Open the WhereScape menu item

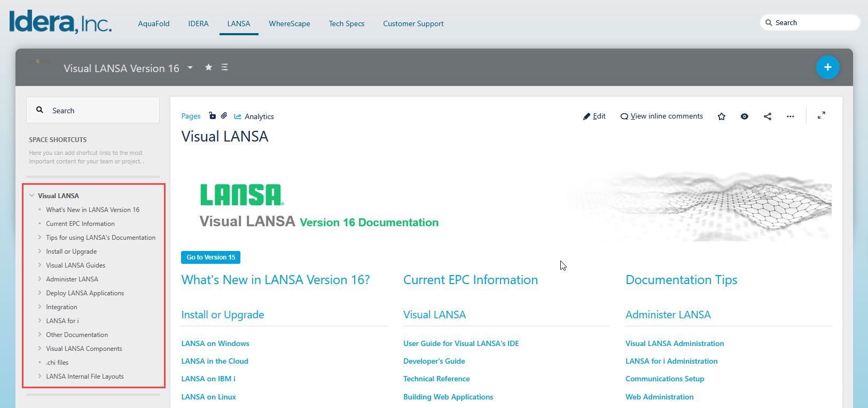290,23
